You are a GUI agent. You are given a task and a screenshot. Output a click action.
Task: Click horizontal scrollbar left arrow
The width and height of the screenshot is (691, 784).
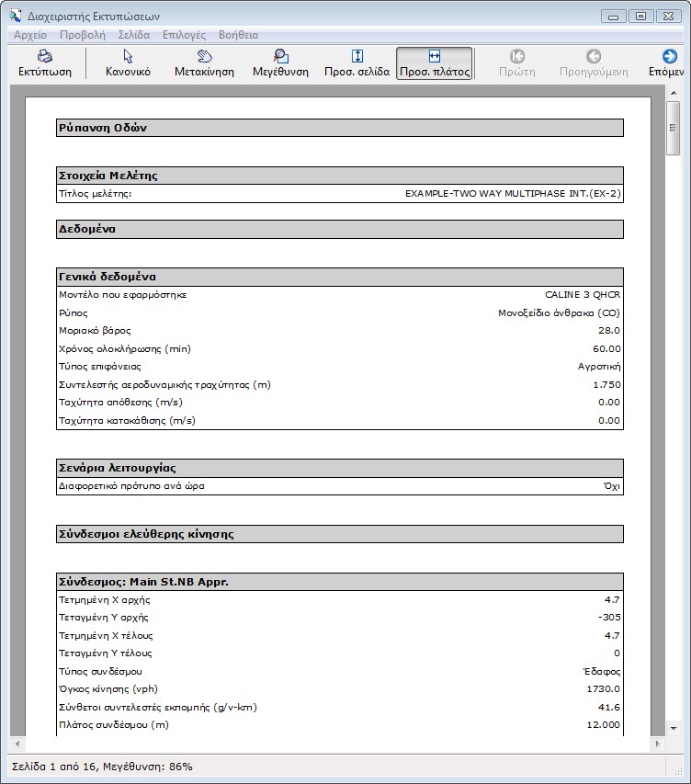click(x=17, y=743)
